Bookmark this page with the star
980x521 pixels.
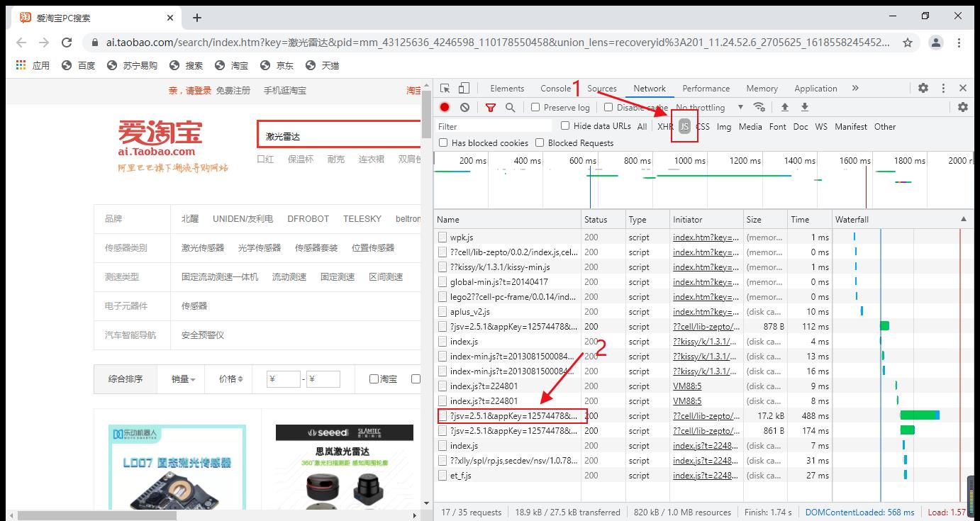(908, 43)
